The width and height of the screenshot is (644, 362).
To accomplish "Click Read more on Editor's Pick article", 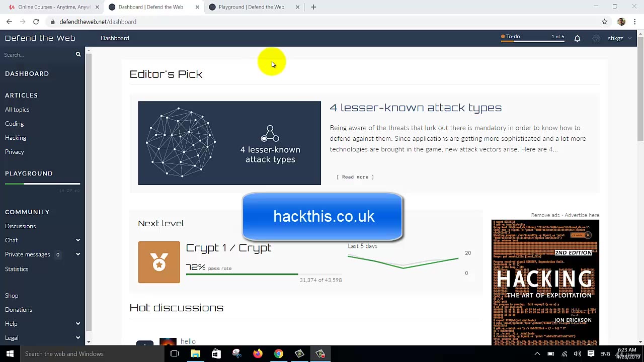I will (355, 177).
